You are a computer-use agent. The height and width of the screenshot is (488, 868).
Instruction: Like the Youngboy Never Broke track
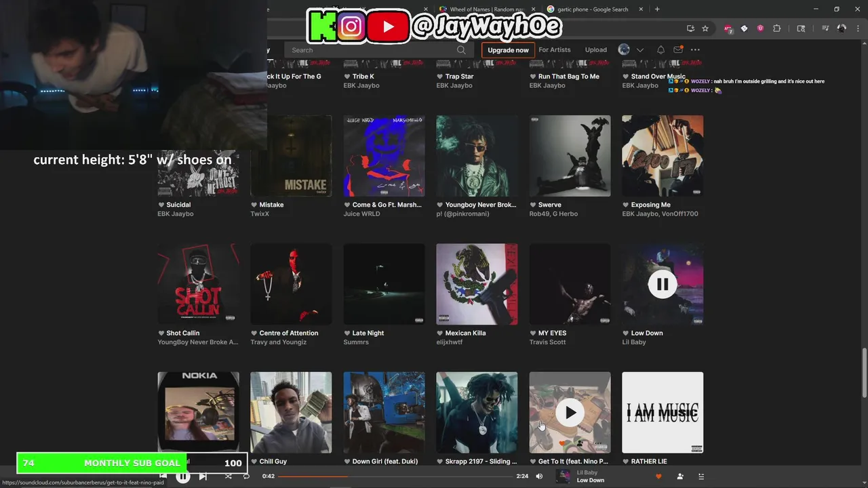coord(440,205)
